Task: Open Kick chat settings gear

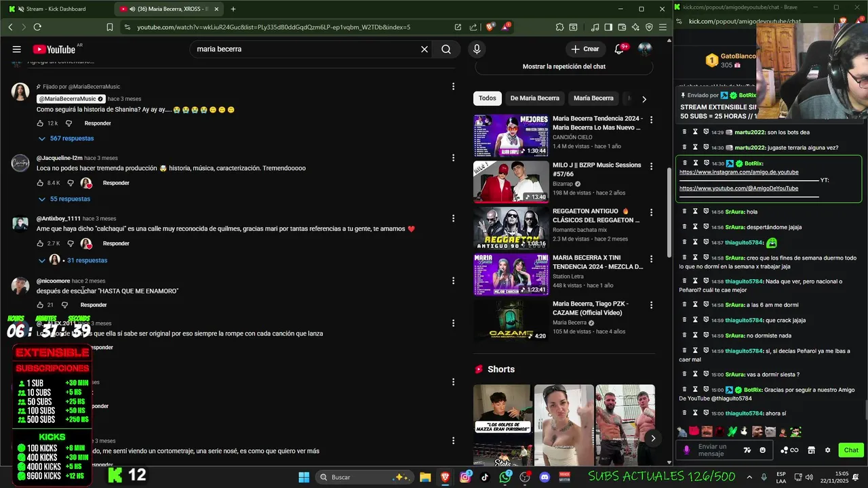Action: click(827, 450)
